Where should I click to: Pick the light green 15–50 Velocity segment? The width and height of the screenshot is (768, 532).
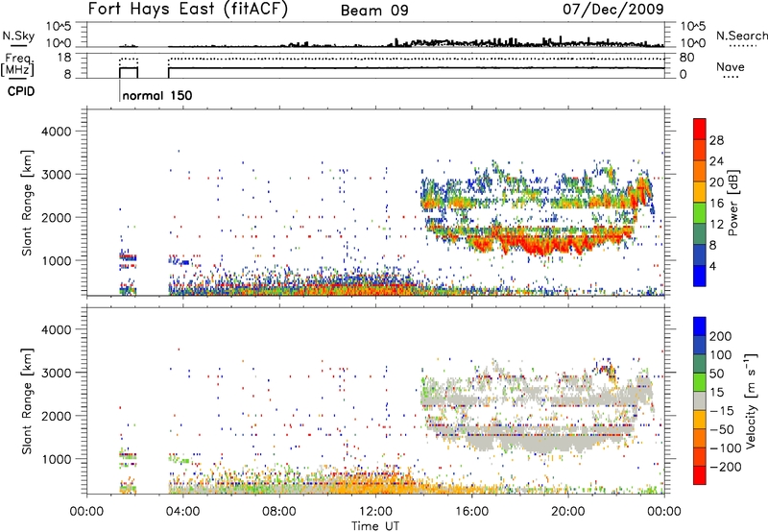700,382
